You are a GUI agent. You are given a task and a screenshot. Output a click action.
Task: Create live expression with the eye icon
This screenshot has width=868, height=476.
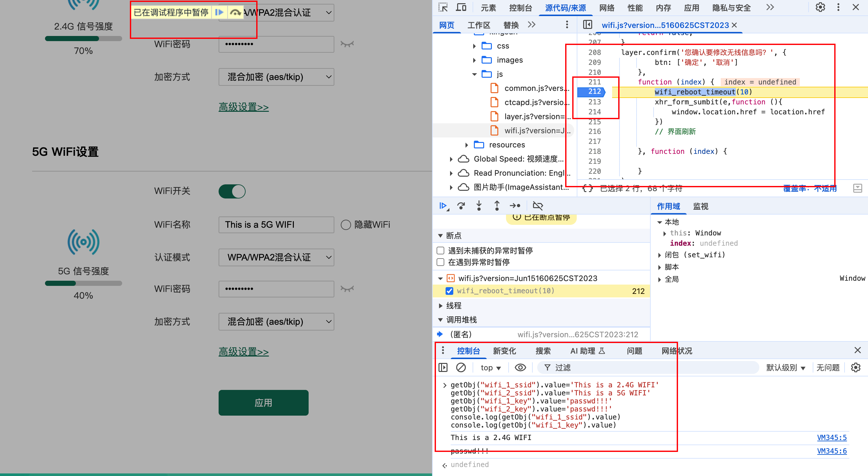tap(520, 367)
